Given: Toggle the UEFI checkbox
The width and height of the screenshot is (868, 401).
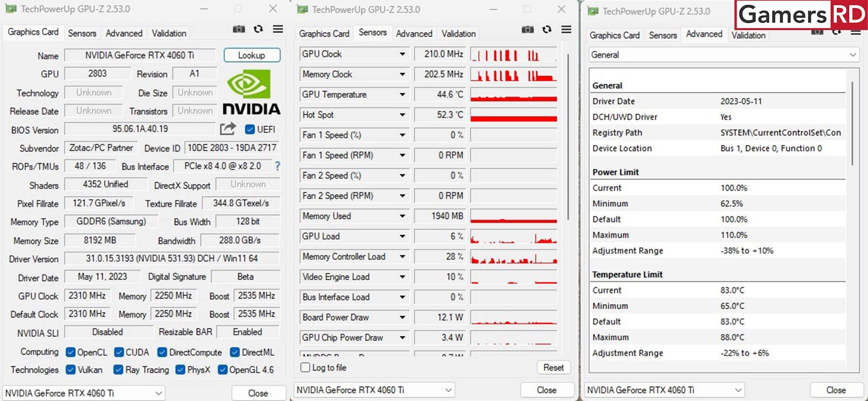Looking at the screenshot, I should click(x=250, y=129).
